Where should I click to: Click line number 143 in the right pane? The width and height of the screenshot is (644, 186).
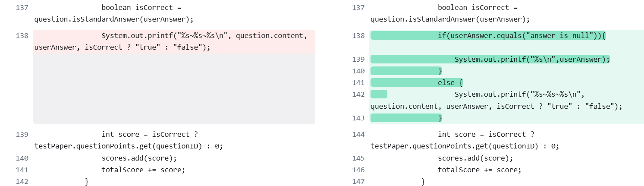(x=358, y=118)
